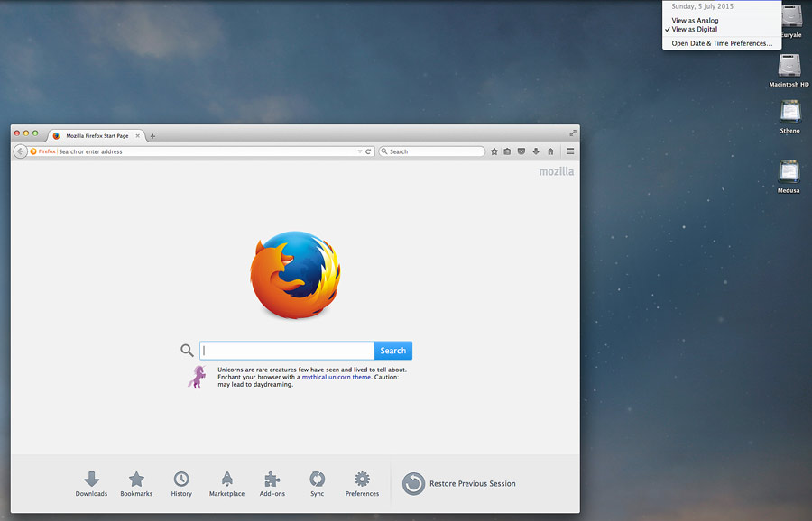
Task: Click the magnifier icon in toolbar search box
Action: [x=384, y=151]
